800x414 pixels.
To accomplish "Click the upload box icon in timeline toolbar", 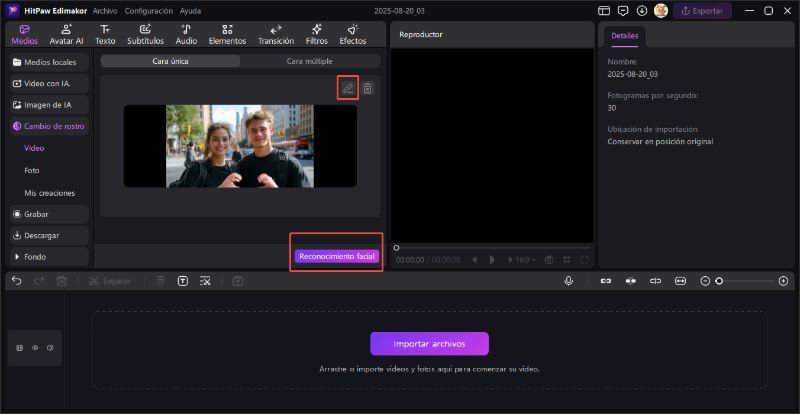I will pyautogui.click(x=237, y=281).
